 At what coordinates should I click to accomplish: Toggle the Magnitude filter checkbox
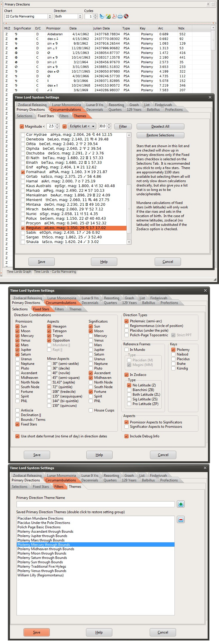point(22,126)
